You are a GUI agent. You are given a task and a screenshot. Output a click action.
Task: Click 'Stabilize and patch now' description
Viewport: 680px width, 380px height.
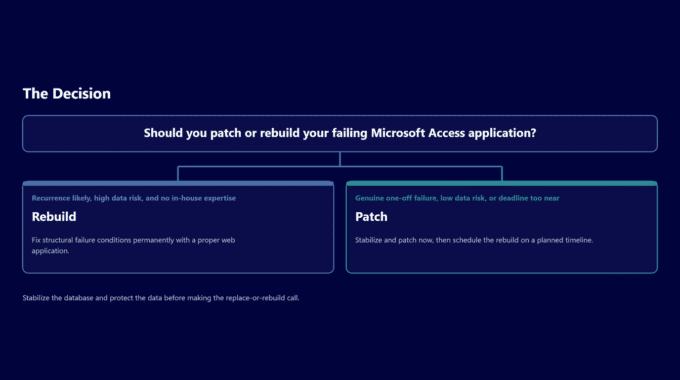pyautogui.click(x=474, y=240)
